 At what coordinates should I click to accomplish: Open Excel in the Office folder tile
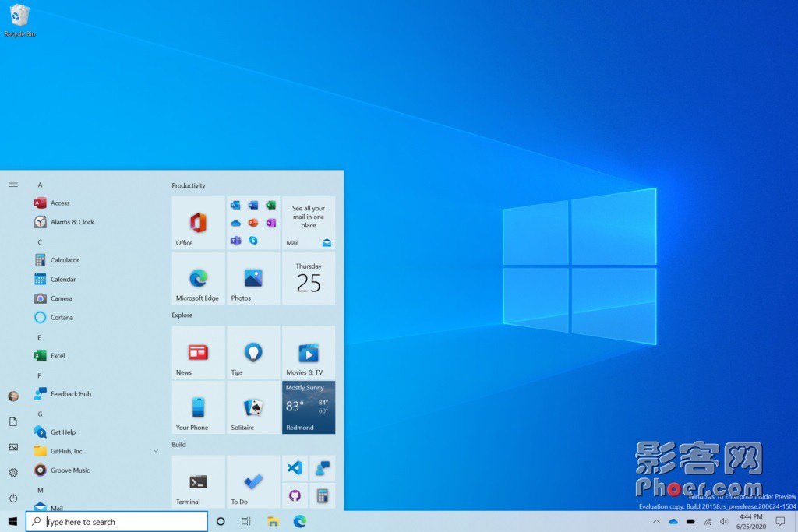coord(270,205)
